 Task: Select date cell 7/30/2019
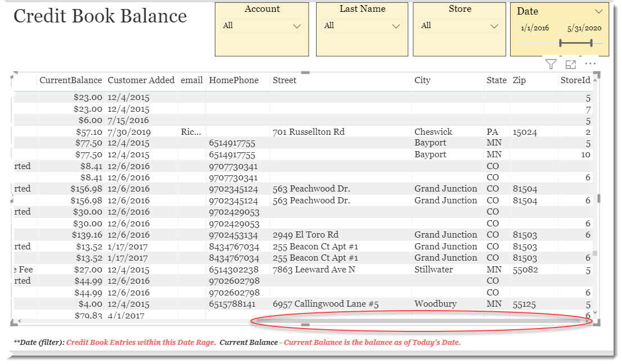tap(129, 133)
